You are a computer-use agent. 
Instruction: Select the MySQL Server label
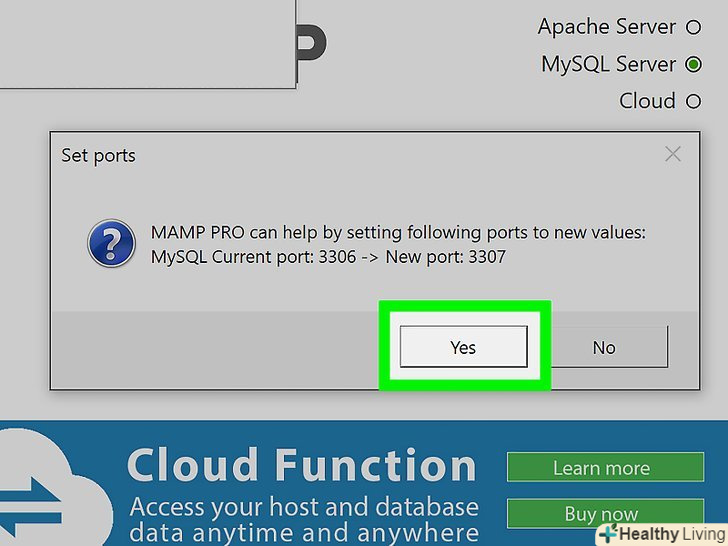(x=608, y=65)
